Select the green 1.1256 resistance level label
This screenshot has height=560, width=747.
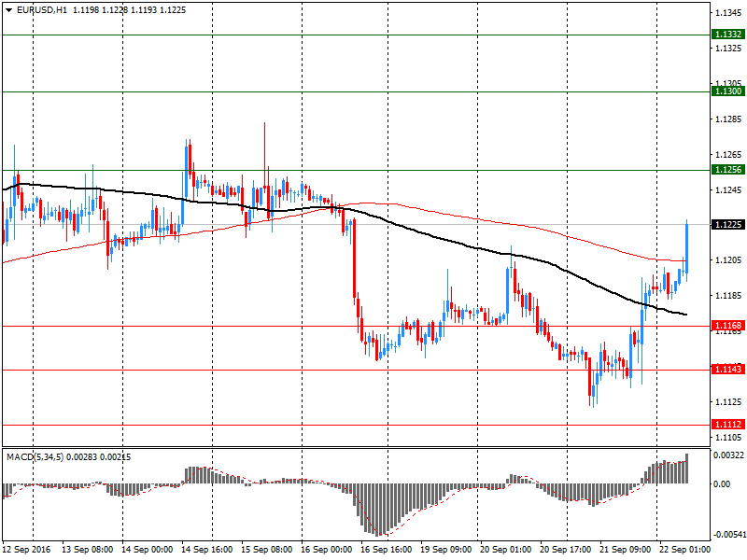(728, 170)
